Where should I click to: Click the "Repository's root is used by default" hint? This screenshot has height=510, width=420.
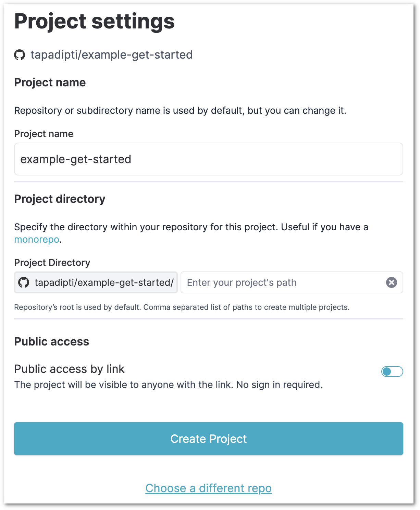[182, 307]
